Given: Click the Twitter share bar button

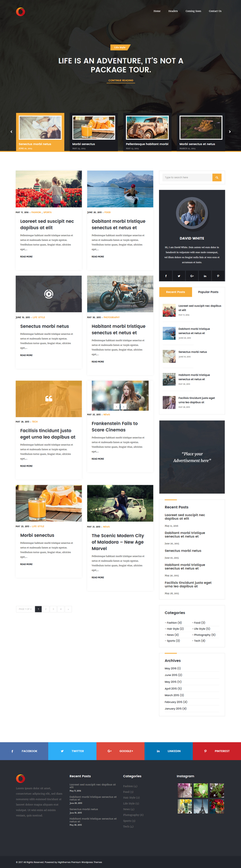Looking at the screenshot, I should (72, 751).
